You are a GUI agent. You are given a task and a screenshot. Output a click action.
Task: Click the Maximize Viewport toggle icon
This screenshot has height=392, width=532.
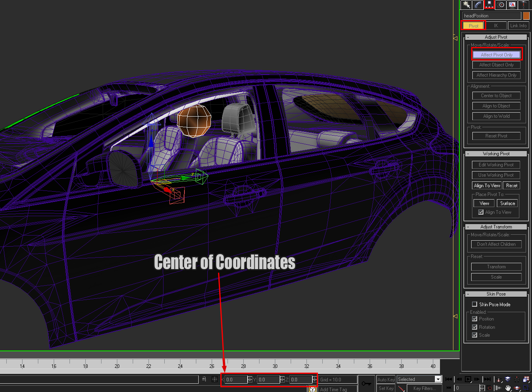click(526, 388)
